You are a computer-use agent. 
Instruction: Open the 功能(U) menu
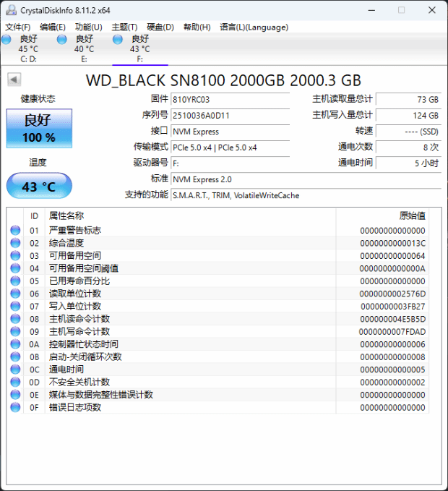click(89, 27)
